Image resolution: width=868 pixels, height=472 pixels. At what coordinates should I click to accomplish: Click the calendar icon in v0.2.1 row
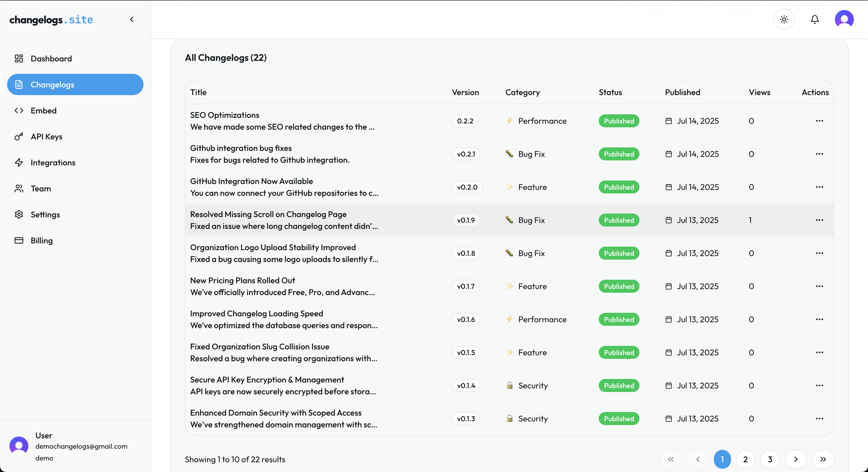point(668,154)
